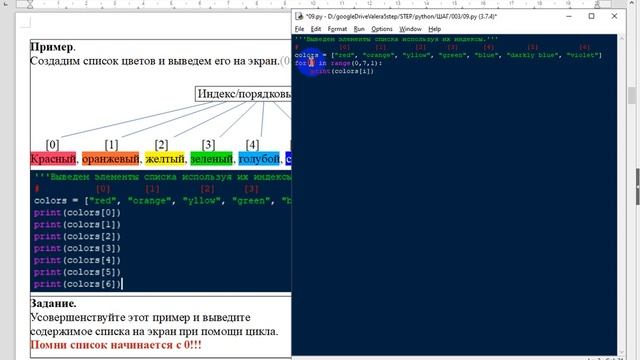Click 'print(colors[5])' in the document code
Viewport: 640px width, 360px height.
coord(78,272)
